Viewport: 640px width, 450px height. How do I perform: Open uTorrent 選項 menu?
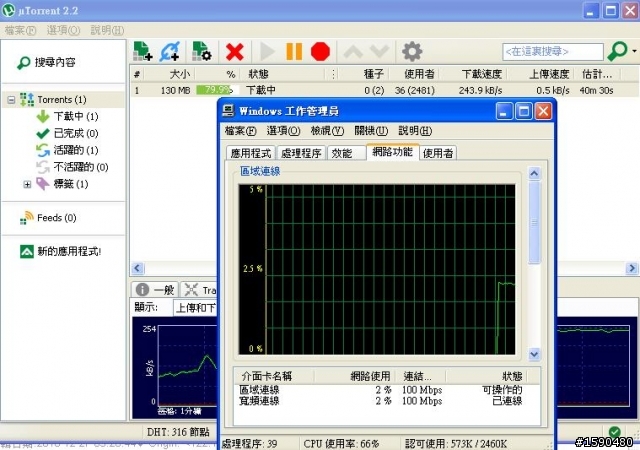click(63, 30)
